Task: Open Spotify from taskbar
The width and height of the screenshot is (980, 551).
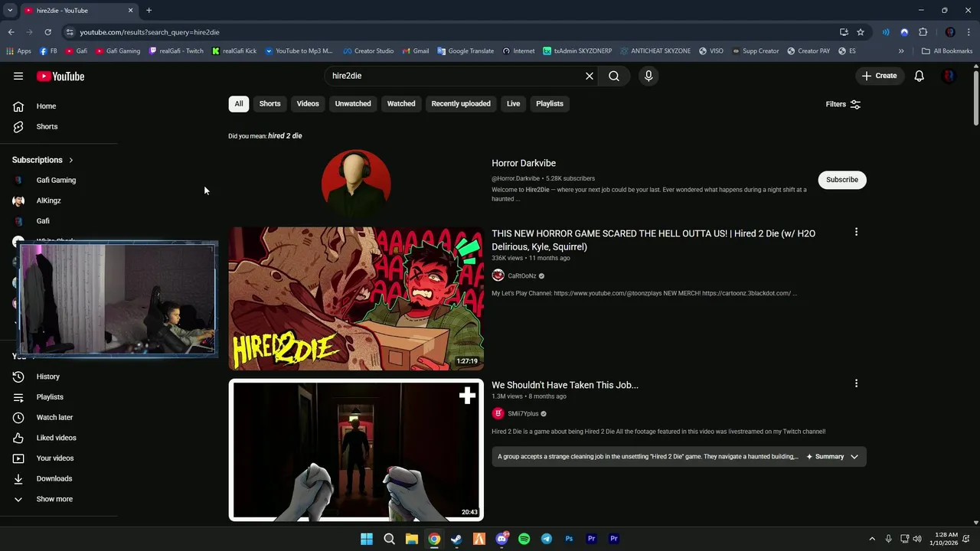Action: 524,539
